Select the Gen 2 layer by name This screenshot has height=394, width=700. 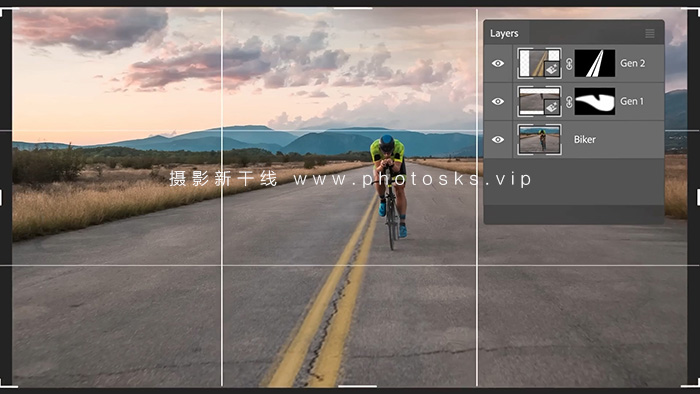[x=633, y=63]
